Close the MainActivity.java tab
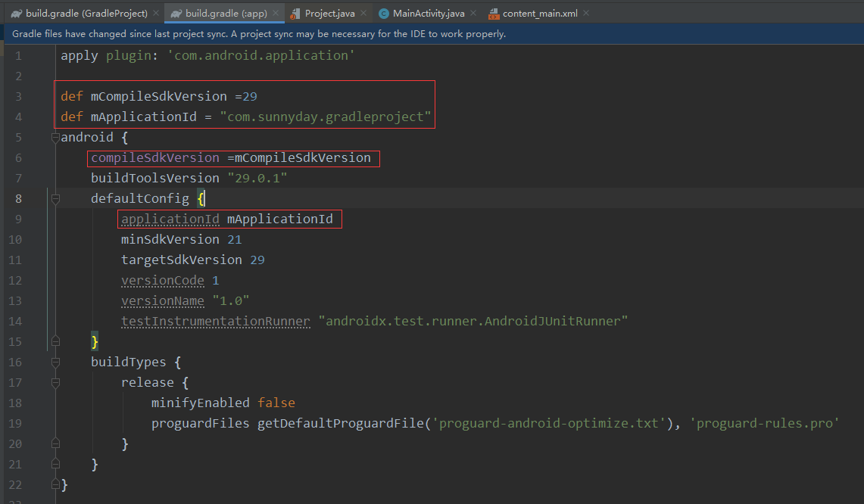 tap(473, 13)
